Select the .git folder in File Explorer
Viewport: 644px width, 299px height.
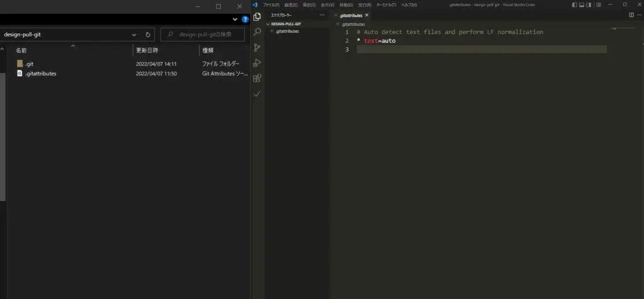pyautogui.click(x=29, y=64)
